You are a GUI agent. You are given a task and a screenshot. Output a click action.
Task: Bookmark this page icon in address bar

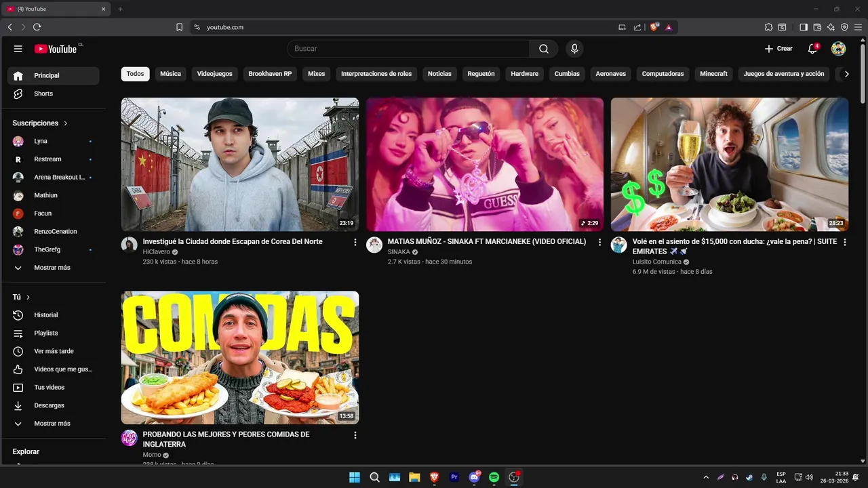point(179,27)
